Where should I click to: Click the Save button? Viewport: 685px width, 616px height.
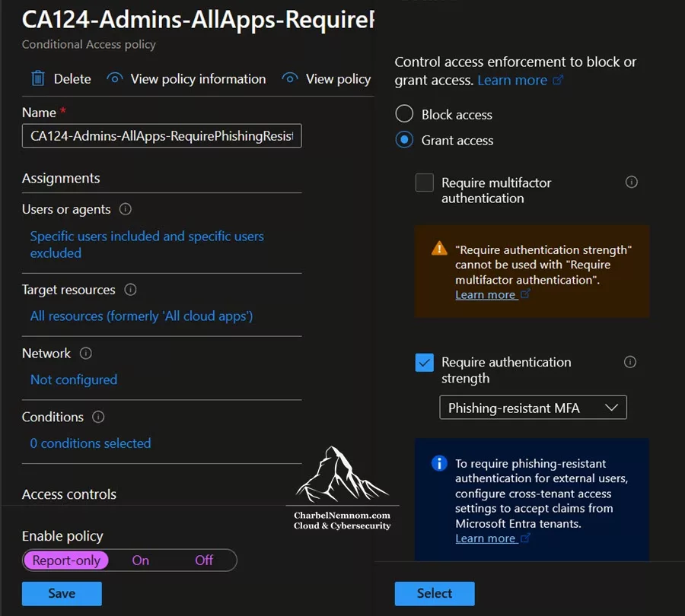(62, 593)
